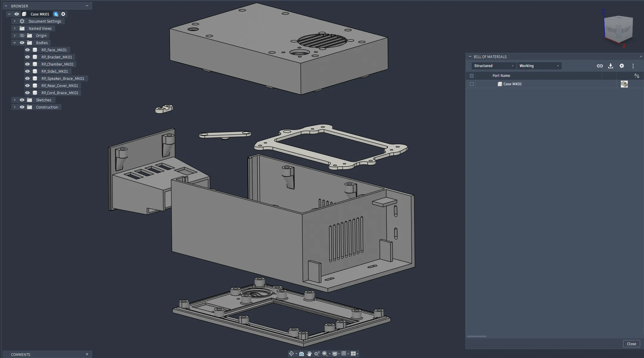Image resolution: width=644 pixels, height=358 pixels.
Task: Click the Fit zoom window icon
Action: pos(325,354)
